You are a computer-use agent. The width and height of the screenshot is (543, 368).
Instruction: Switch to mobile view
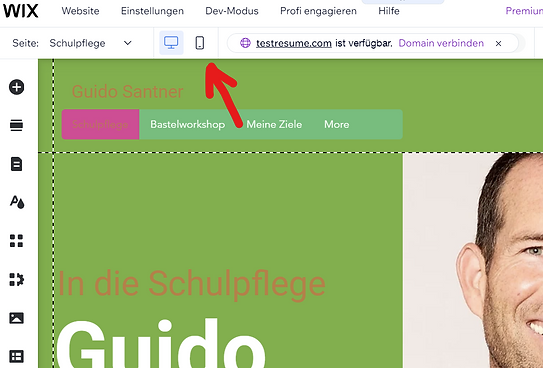(200, 43)
